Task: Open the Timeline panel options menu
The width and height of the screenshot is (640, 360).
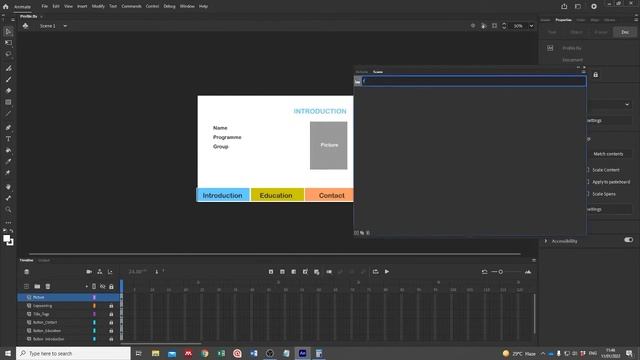Action: point(533,260)
